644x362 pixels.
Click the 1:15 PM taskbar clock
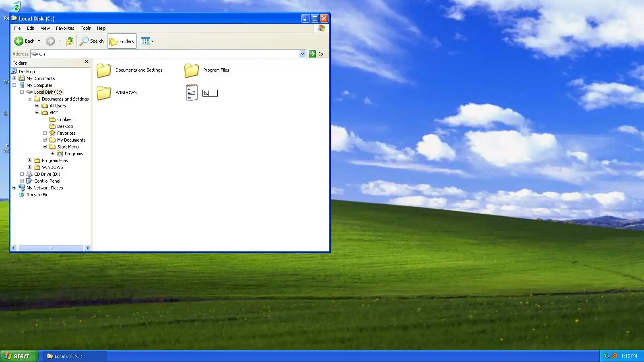tap(629, 356)
